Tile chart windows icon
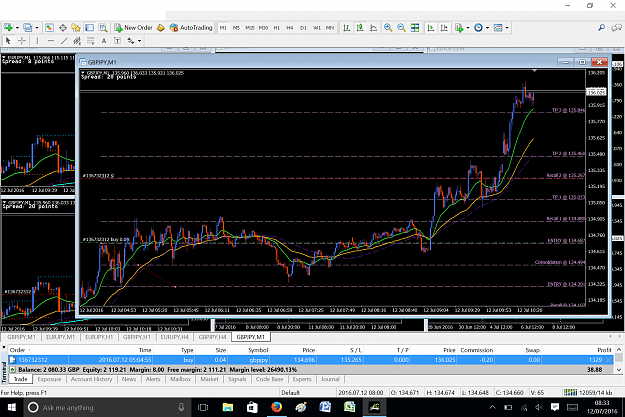Viewport: 625px width, 417px height. 415,28
